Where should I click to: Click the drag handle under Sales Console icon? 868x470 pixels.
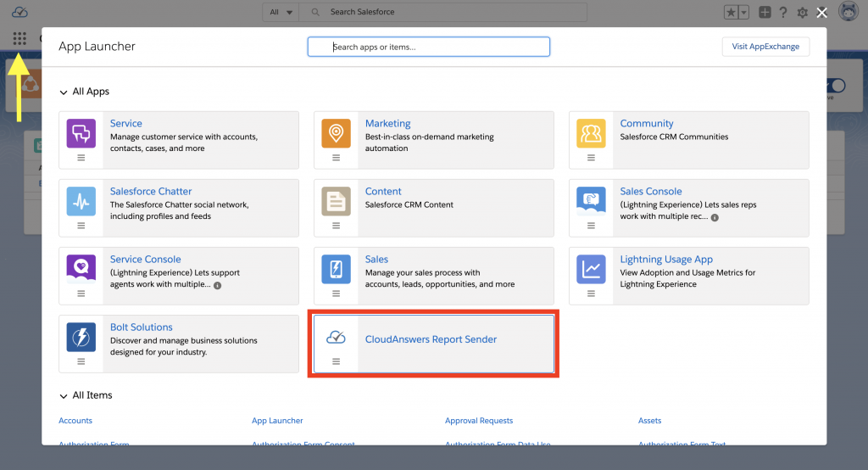(x=591, y=226)
